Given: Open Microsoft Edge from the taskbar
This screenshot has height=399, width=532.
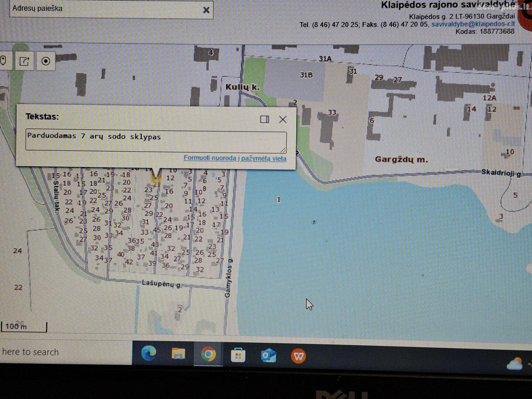Looking at the screenshot, I should [149, 354].
